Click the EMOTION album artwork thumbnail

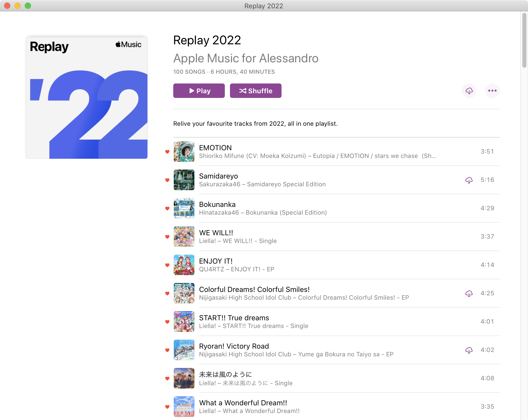(x=184, y=152)
